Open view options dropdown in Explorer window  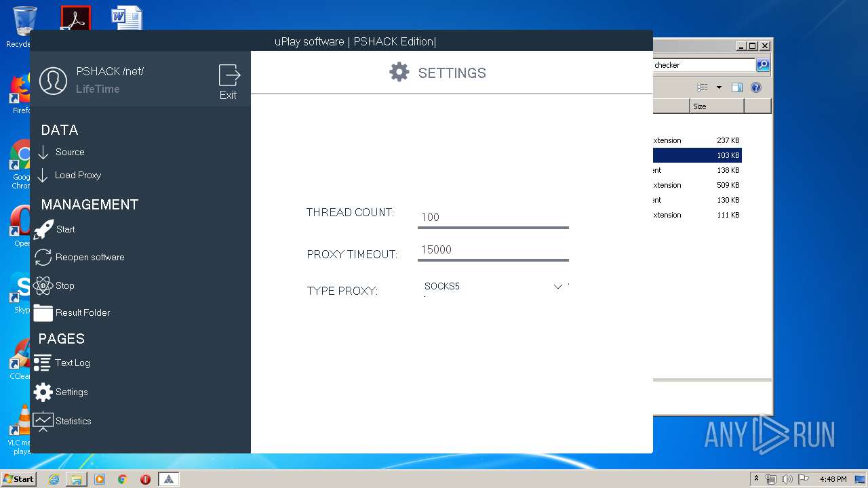[x=719, y=87]
